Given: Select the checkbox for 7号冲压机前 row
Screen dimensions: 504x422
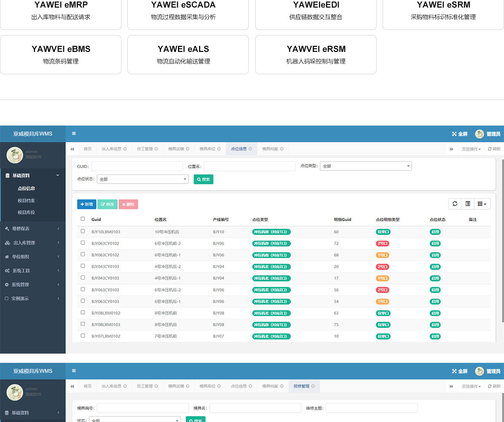Looking at the screenshot, I should [x=83, y=336].
